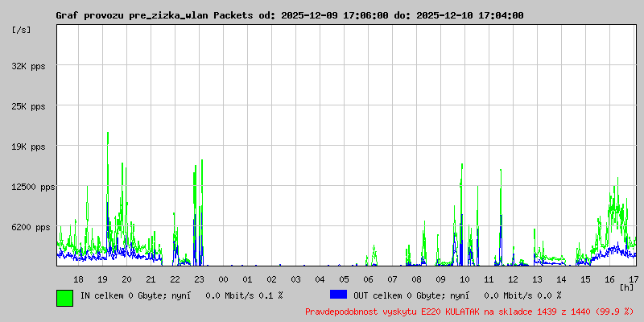Click the '[h]' time unit label
Viewport: 644px width, 322px height.
[x=627, y=287]
